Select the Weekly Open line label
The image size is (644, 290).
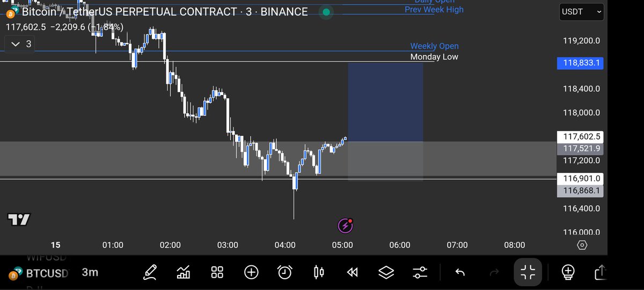(434, 46)
